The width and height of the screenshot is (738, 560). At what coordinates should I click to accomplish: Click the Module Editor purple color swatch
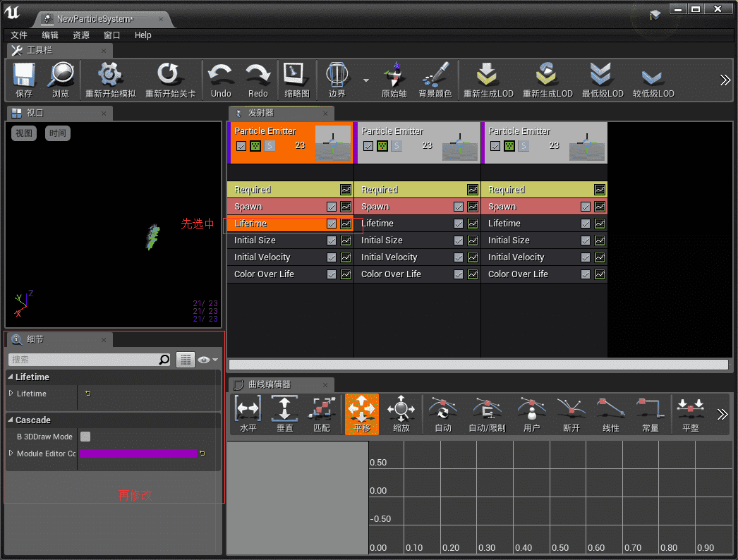coord(138,454)
